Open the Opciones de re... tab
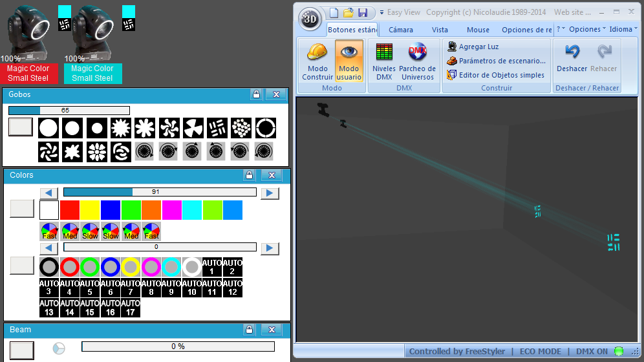The height and width of the screenshot is (362, 644). [x=527, y=30]
